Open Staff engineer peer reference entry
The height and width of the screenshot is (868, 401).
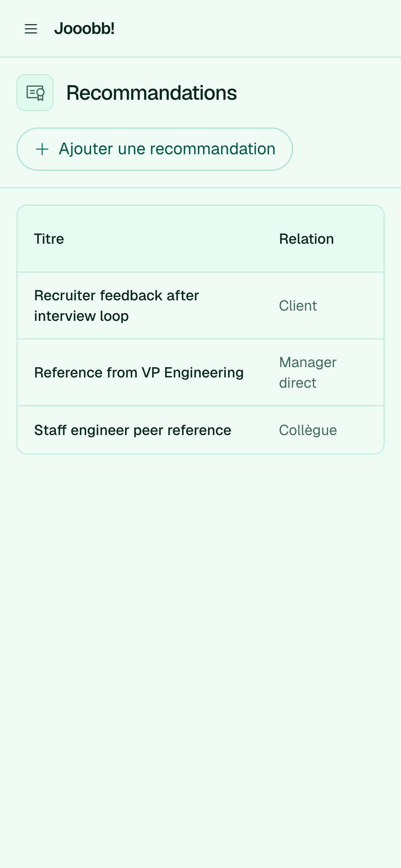point(133,430)
